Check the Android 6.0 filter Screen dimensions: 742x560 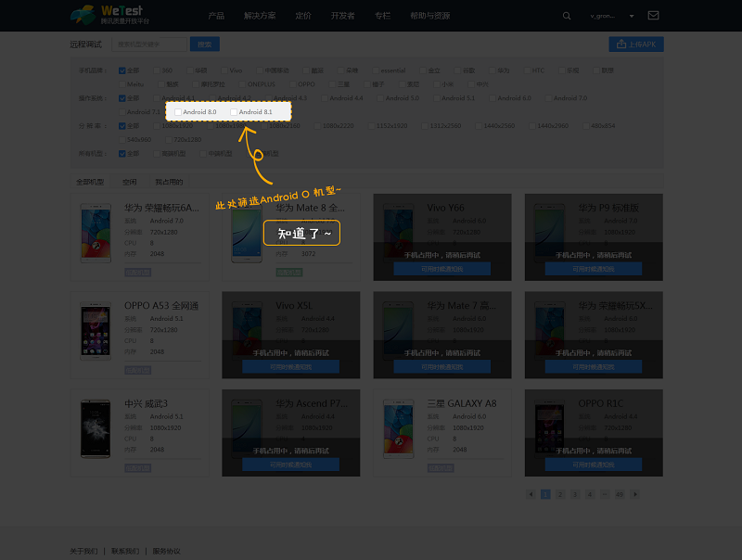pyautogui.click(x=493, y=98)
